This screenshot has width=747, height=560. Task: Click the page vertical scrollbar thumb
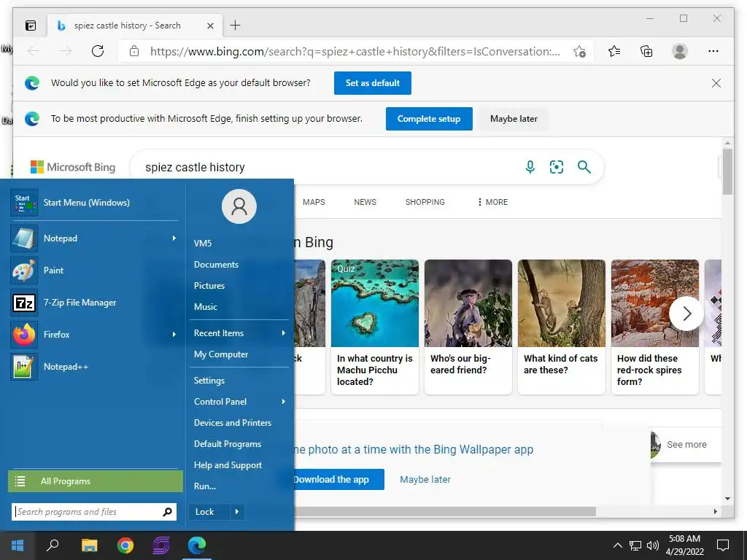pos(727,171)
